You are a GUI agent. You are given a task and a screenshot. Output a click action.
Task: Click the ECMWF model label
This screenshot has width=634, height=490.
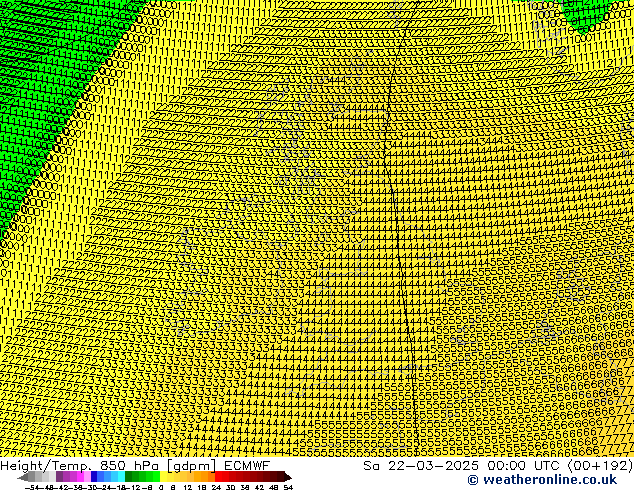click(243, 465)
